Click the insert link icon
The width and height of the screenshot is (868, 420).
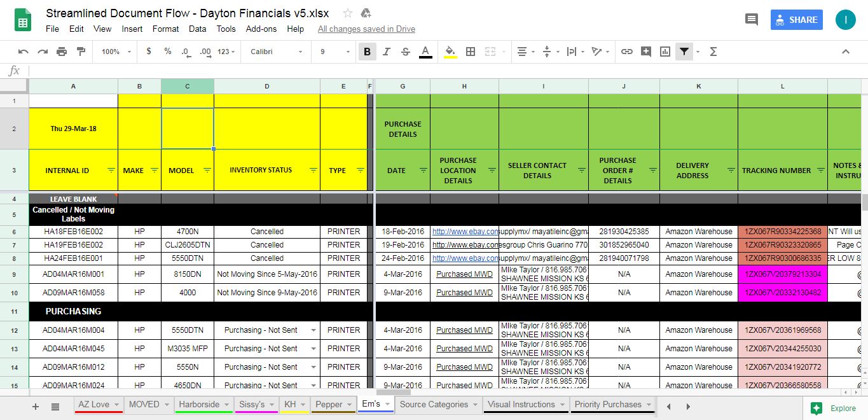[x=627, y=52]
